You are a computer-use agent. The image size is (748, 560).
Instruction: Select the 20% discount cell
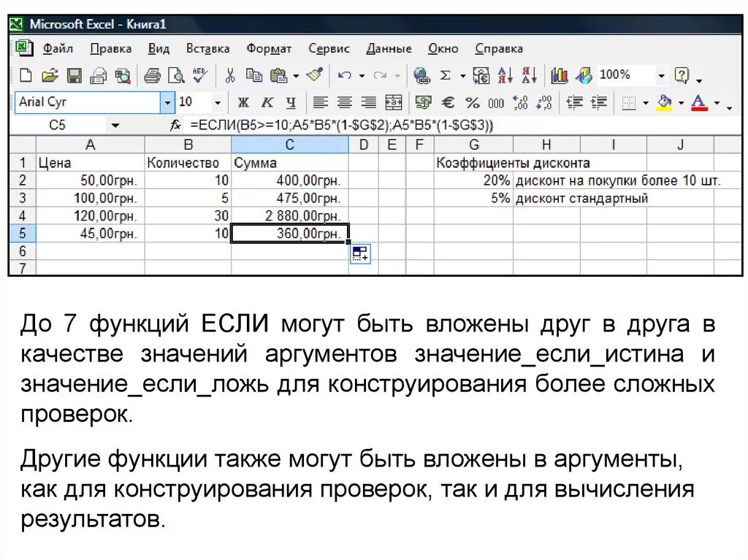click(473, 181)
